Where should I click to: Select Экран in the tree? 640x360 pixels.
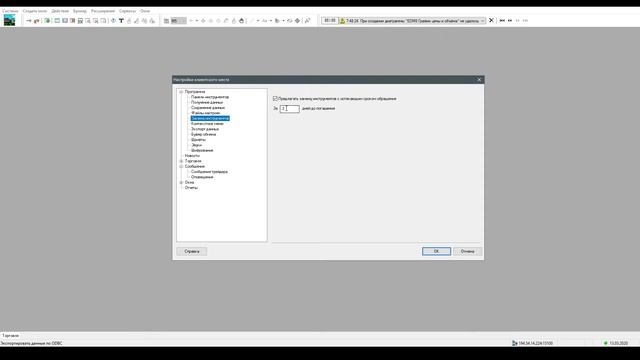196,145
